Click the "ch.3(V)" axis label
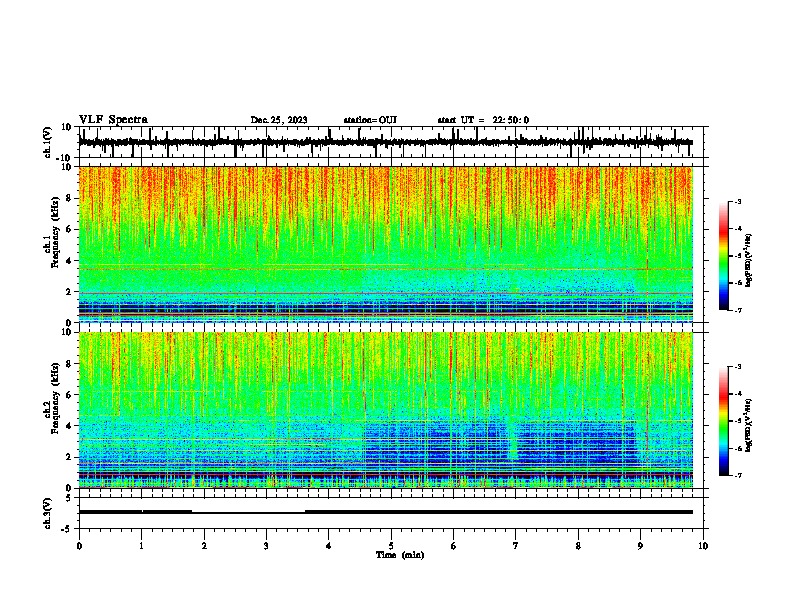This screenshot has width=792, height=612. click(x=48, y=513)
